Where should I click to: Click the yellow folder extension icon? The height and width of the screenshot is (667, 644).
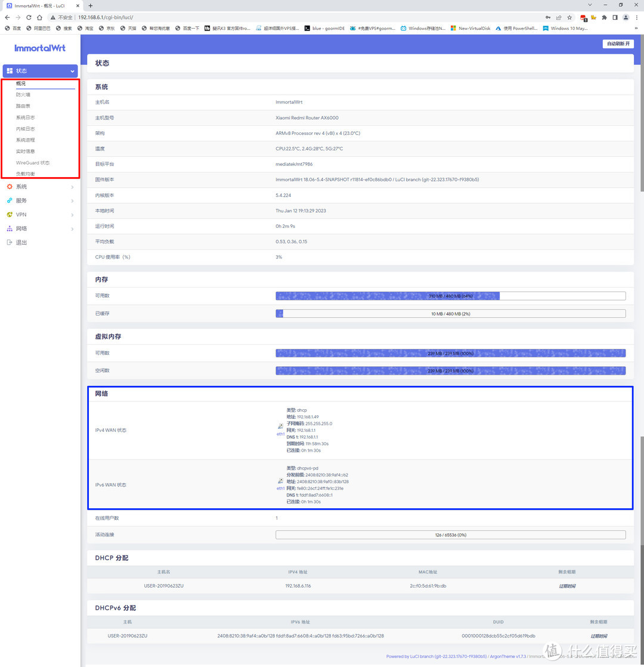pos(593,17)
